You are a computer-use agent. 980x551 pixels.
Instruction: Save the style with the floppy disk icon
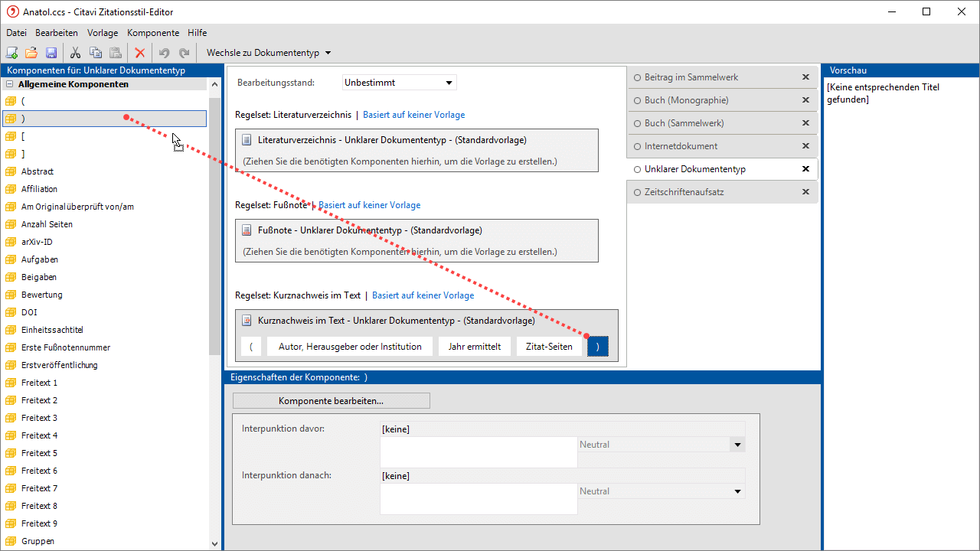point(51,53)
